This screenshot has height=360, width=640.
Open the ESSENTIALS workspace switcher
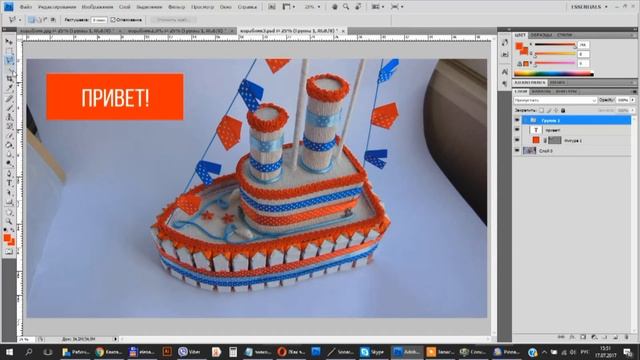click(x=589, y=7)
